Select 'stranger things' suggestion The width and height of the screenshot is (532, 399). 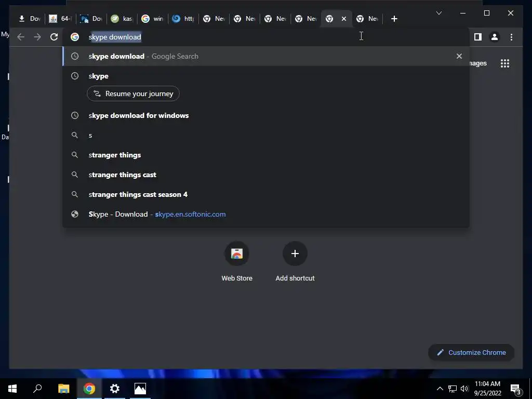pyautogui.click(x=266, y=155)
